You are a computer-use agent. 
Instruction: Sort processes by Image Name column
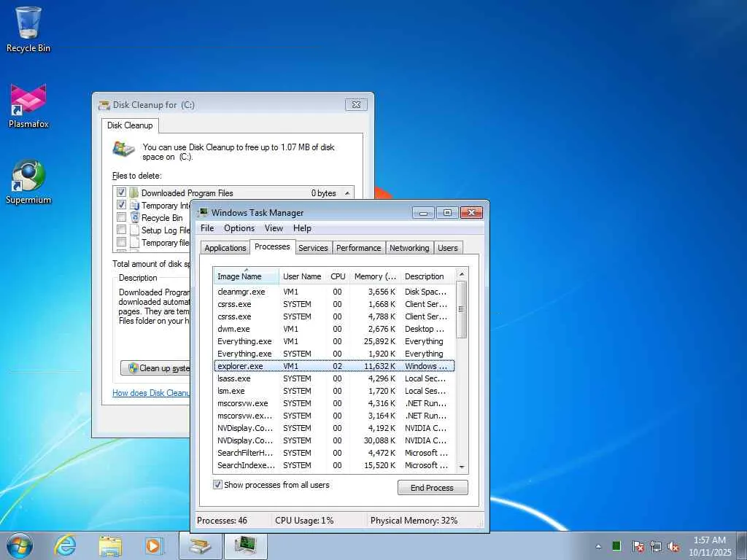click(246, 276)
